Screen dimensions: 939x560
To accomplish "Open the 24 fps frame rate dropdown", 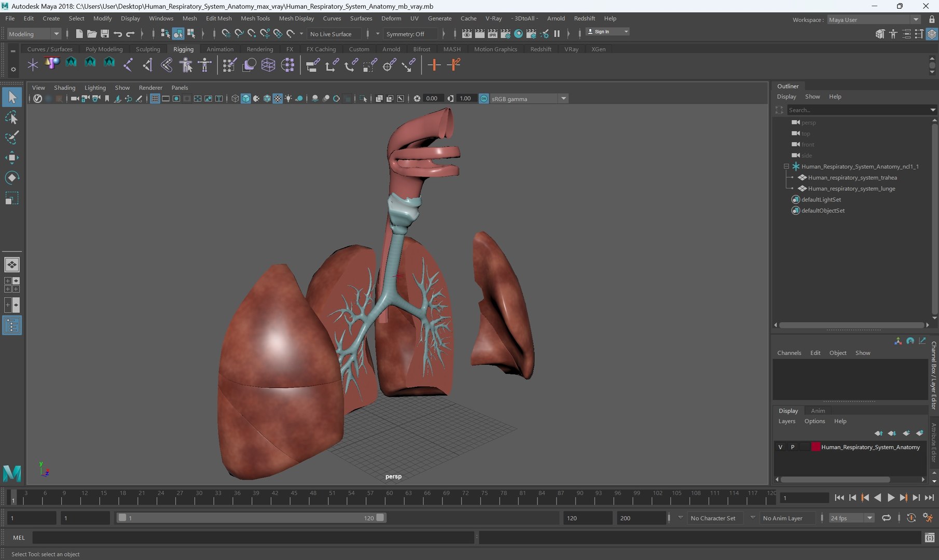I will (851, 518).
